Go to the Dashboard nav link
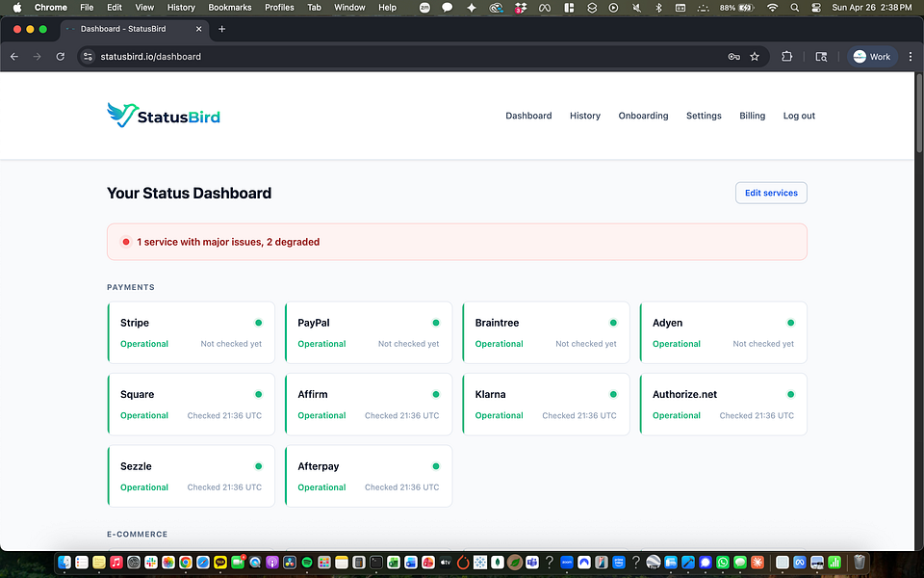This screenshot has height=578, width=924. point(528,116)
